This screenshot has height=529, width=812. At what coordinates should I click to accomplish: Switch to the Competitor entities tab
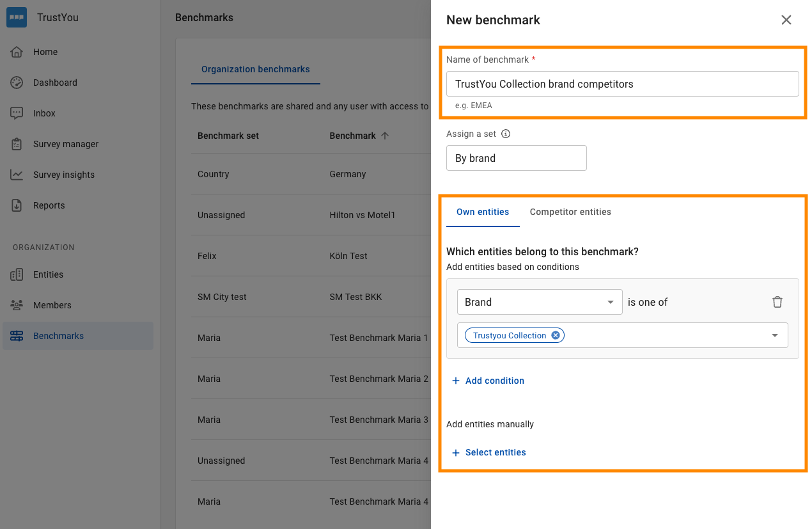[570, 212]
